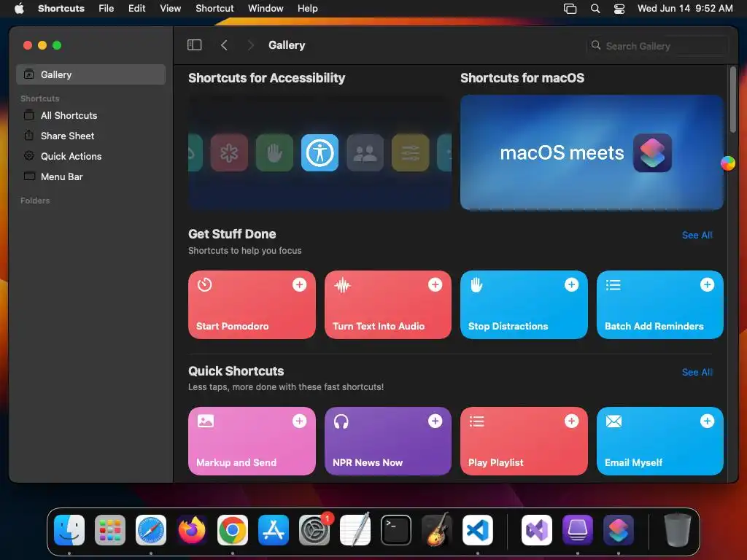Open the Shortcut menu

pyautogui.click(x=214, y=8)
